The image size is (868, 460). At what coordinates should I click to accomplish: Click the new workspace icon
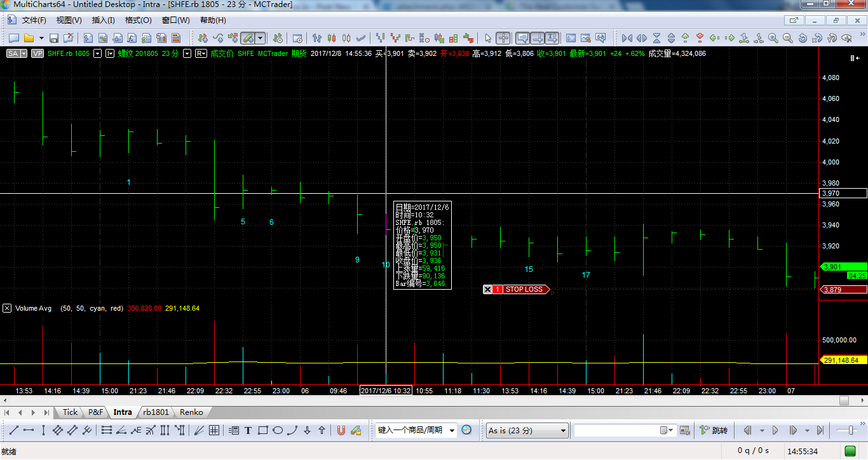point(14,38)
